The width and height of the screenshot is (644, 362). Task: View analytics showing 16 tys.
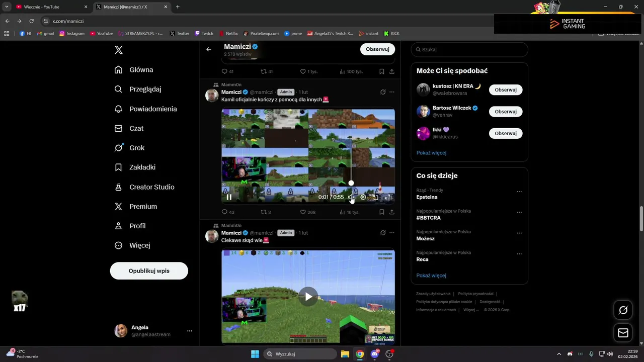(x=350, y=212)
